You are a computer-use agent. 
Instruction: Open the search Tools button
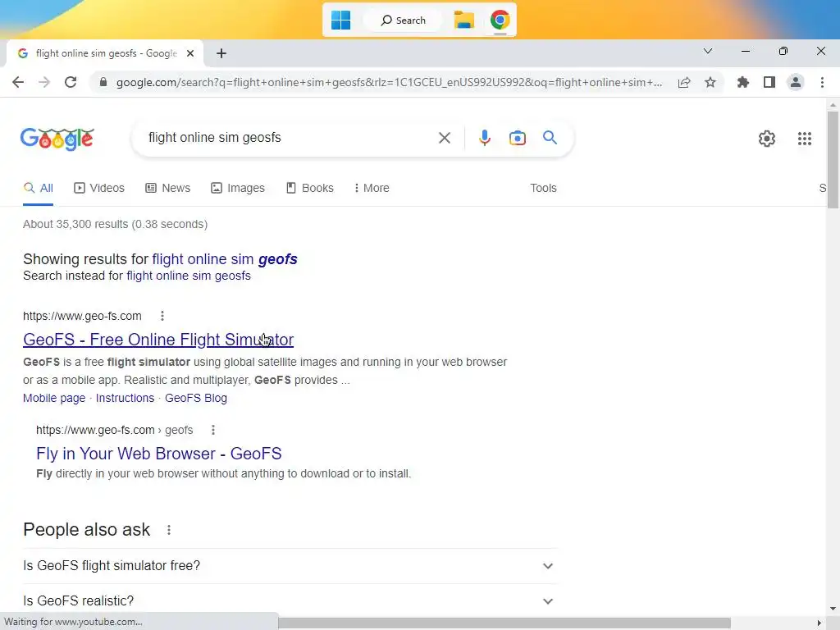tap(543, 188)
